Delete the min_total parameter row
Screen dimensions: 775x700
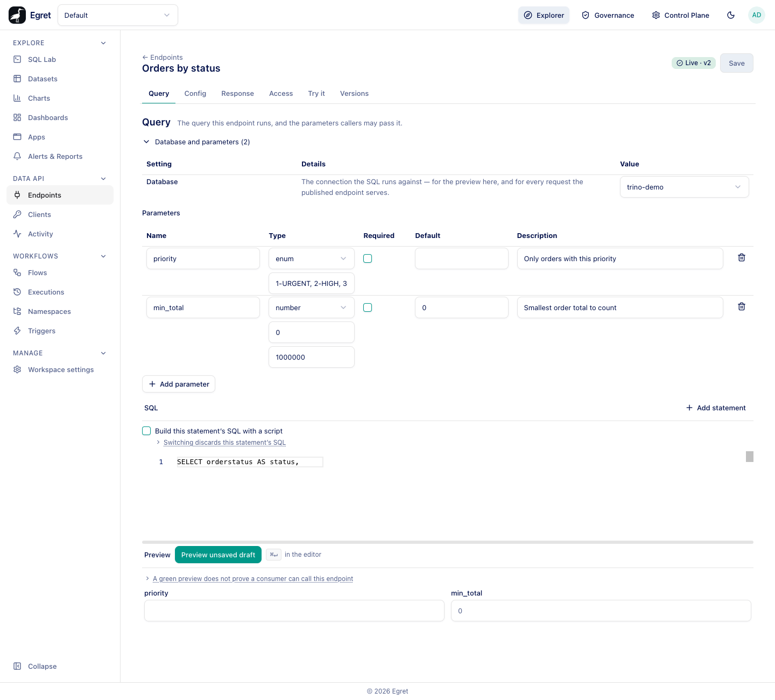pos(742,306)
